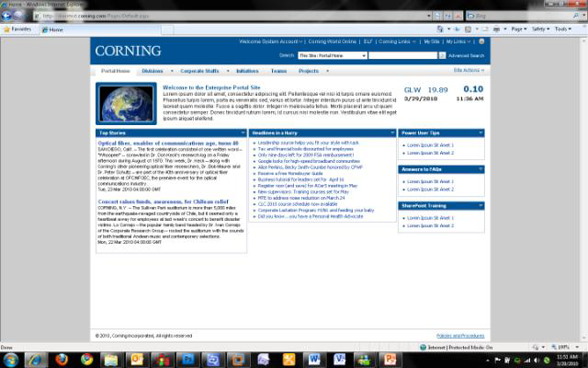
Task: Select the Teams navigation tab
Action: click(278, 71)
